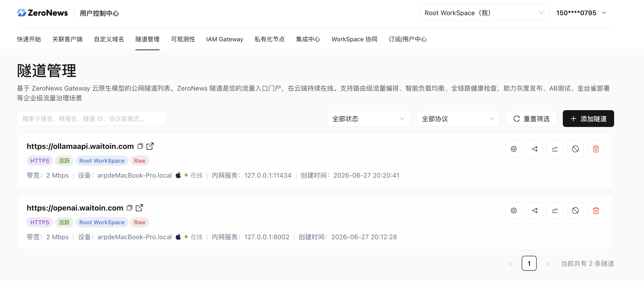Click the Apple device icon in openai row
The height and width of the screenshot is (281, 644).
(x=178, y=236)
